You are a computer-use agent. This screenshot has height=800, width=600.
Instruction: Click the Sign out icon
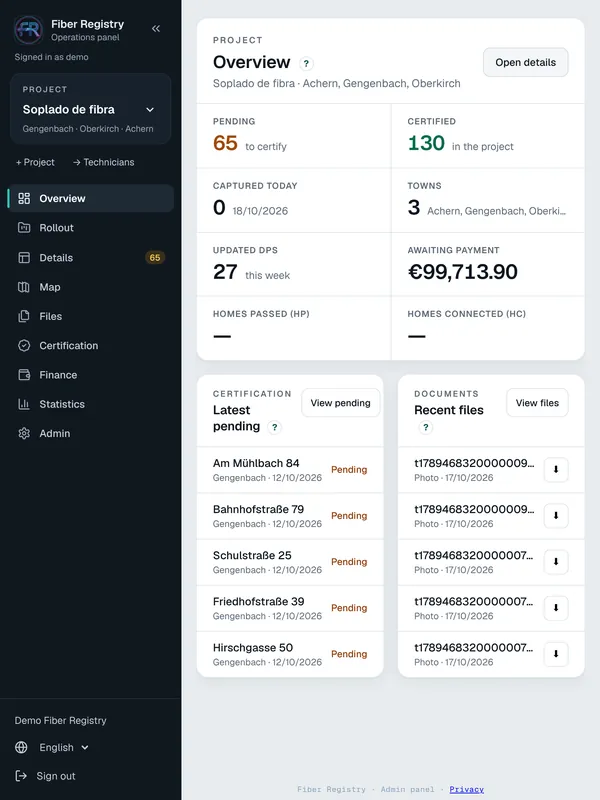(x=21, y=776)
